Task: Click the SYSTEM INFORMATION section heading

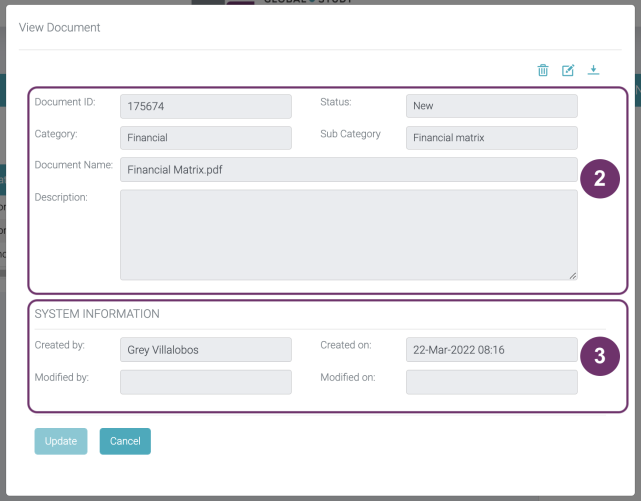Action: [x=97, y=314]
